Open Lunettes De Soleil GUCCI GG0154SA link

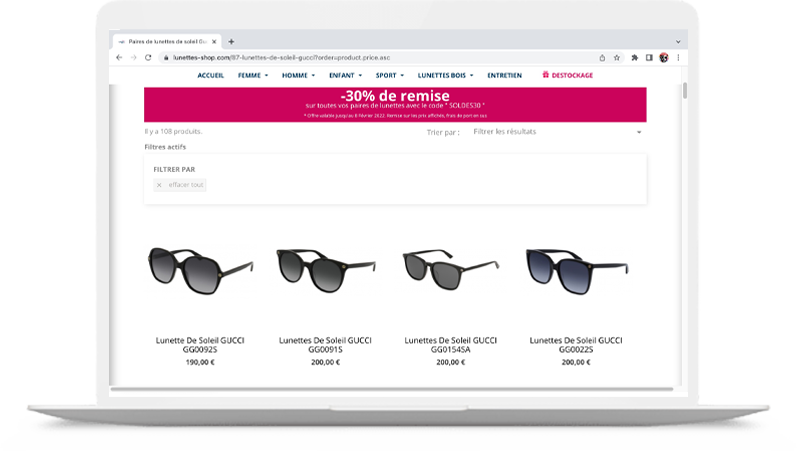coord(451,345)
